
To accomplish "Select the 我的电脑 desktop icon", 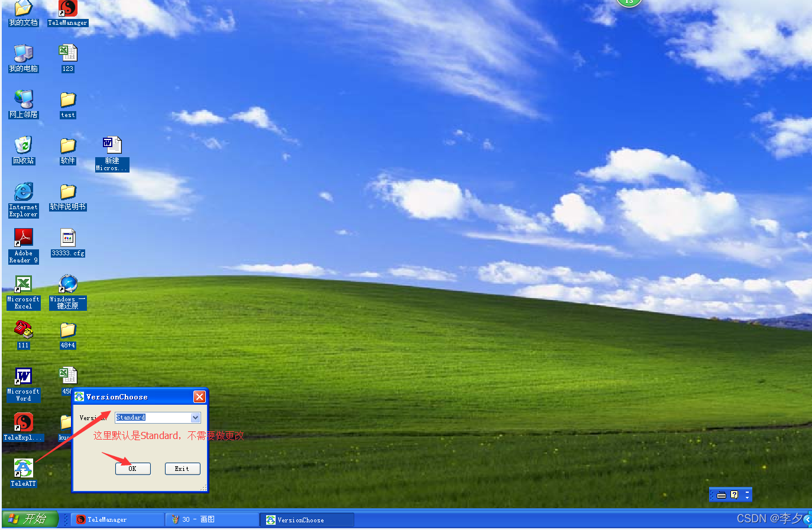I will (23, 58).
